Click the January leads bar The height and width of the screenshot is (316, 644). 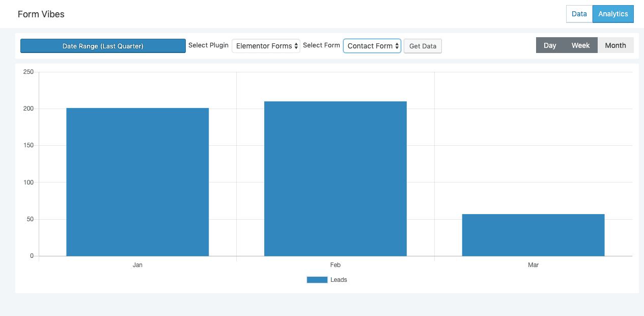[x=137, y=182]
